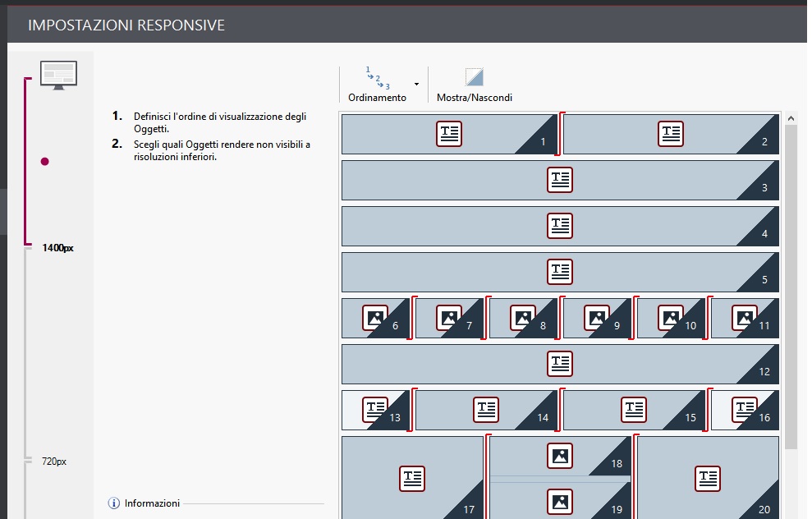Select text object icon in row 12
The width and height of the screenshot is (812, 519).
click(560, 364)
